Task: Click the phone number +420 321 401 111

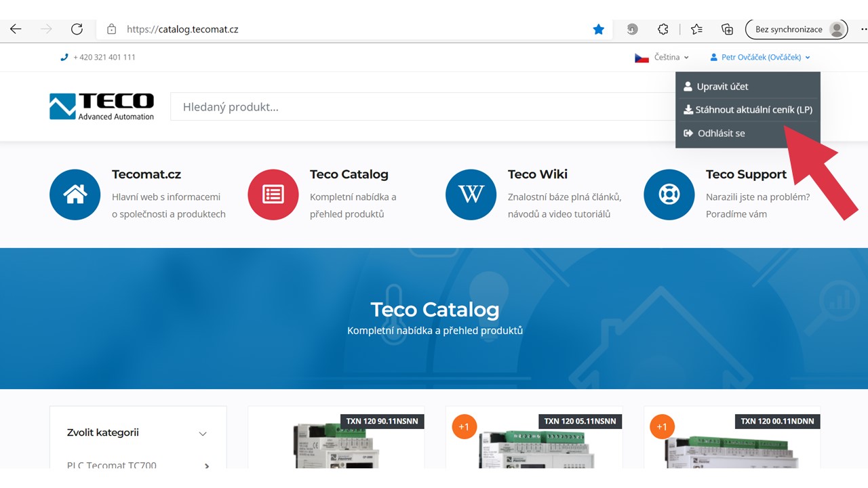Action: (104, 58)
